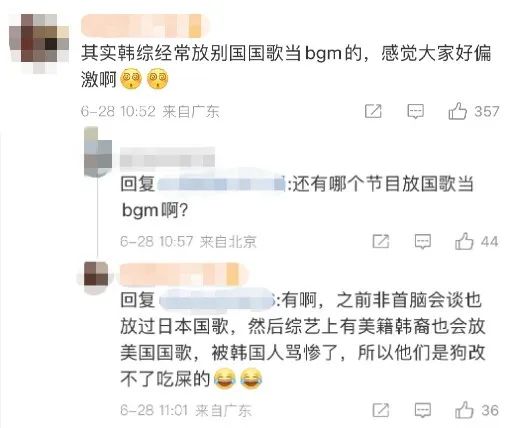Screen dimensions: 508x428
Task: Open the blurred orange username of the third comment
Action: pos(183,274)
